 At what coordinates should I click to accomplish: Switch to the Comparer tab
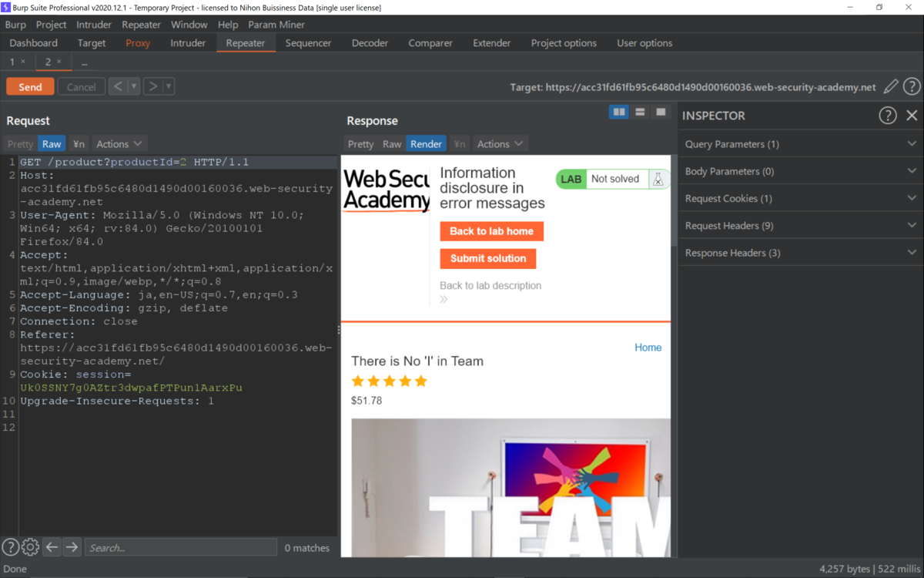(430, 43)
